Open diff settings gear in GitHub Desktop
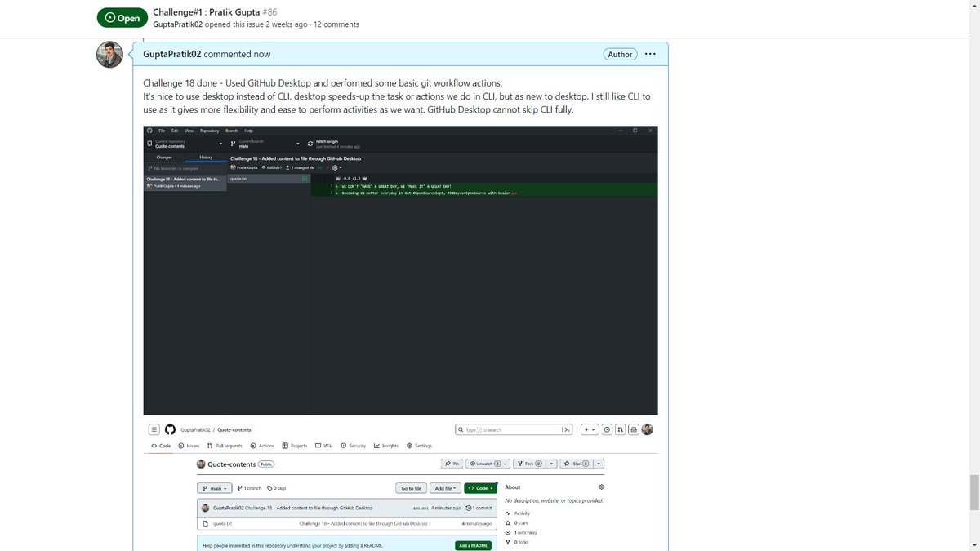 [x=335, y=167]
